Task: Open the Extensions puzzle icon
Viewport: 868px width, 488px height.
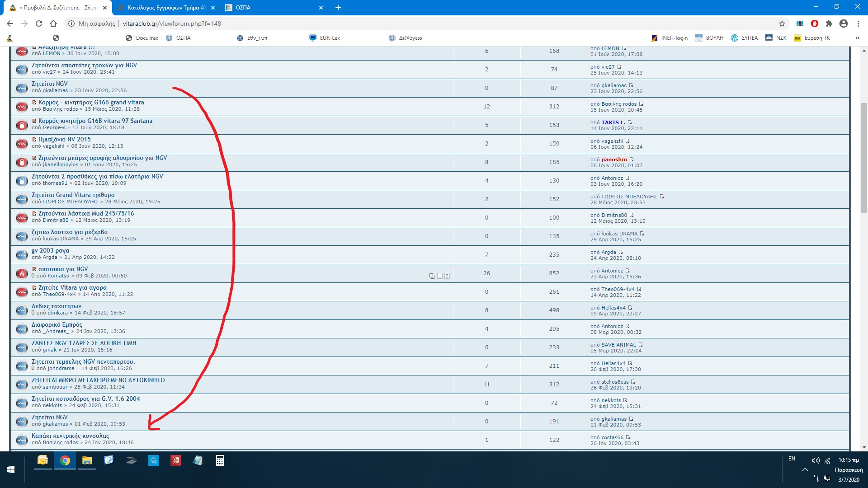Action: pyautogui.click(x=829, y=23)
